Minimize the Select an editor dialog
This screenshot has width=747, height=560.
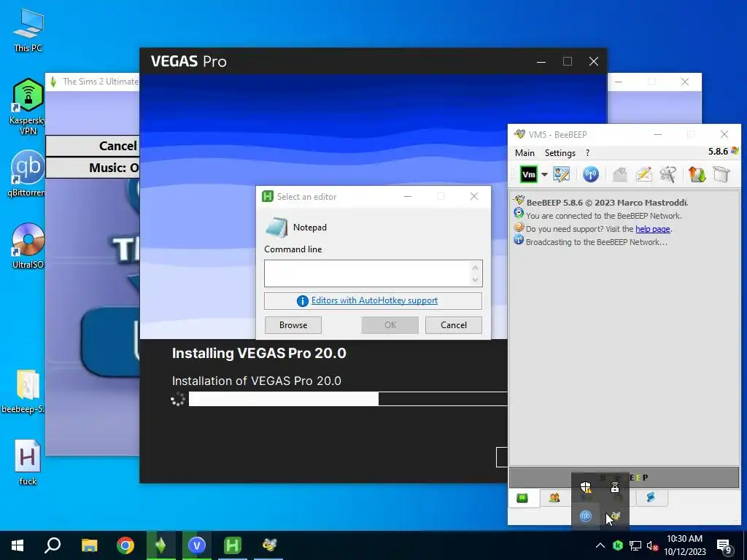pyautogui.click(x=408, y=196)
